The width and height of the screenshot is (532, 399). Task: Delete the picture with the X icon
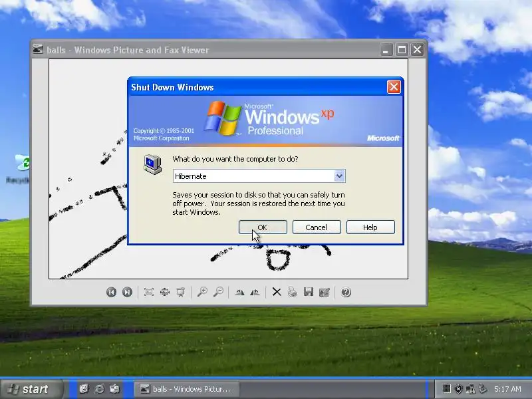[277, 292]
